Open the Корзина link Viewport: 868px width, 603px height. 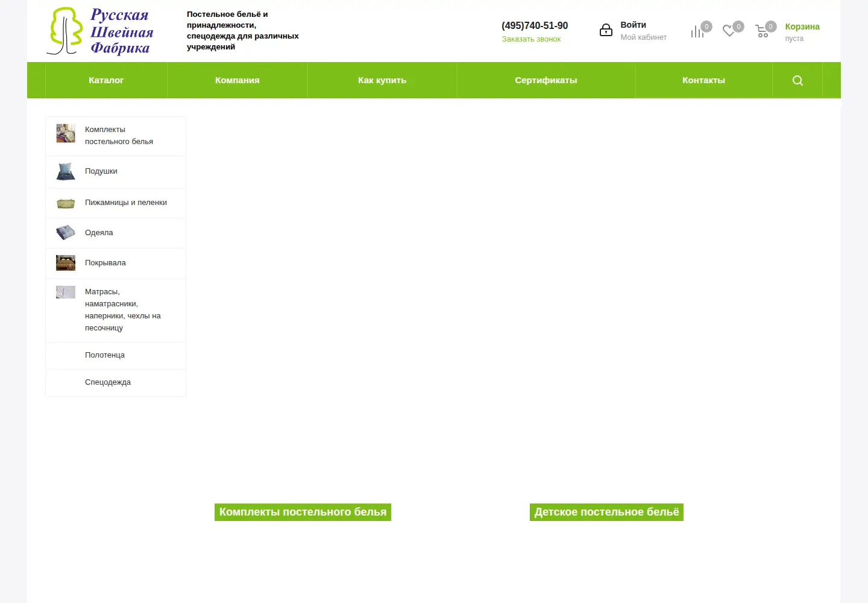point(802,27)
